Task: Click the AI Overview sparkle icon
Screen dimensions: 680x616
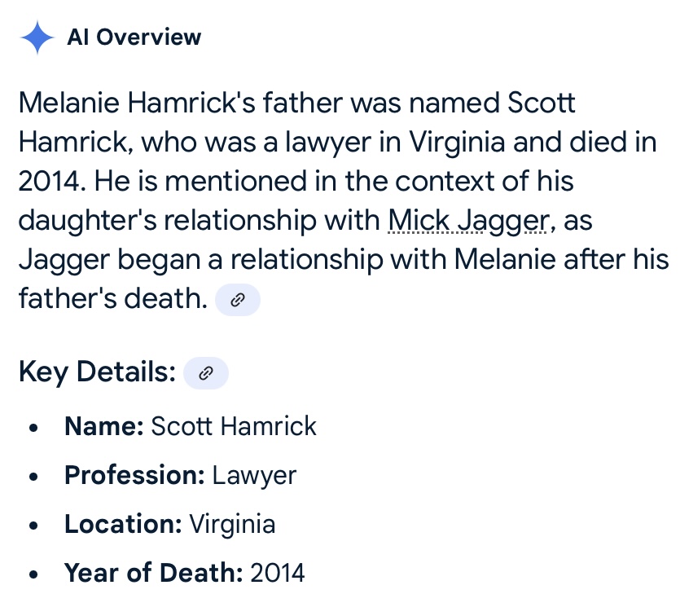Action: (x=37, y=37)
